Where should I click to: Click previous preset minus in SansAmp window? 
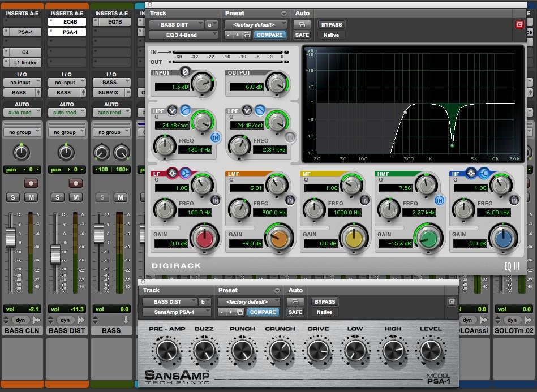tap(222, 312)
